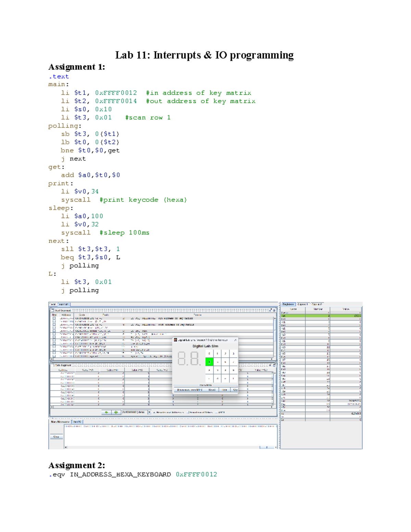Click the Text Segment panel header icon
Image resolution: width=411 pixels, height=532 pixels.
point(53,310)
